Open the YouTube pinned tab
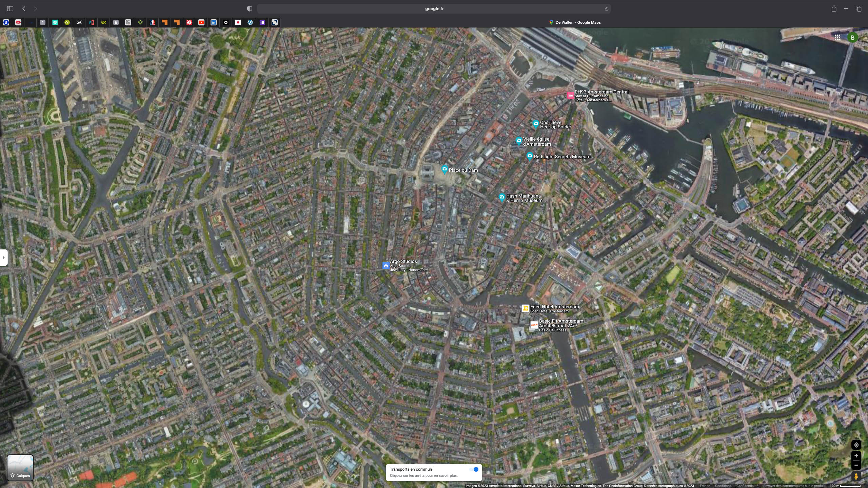The width and height of the screenshot is (868, 488). tap(201, 22)
